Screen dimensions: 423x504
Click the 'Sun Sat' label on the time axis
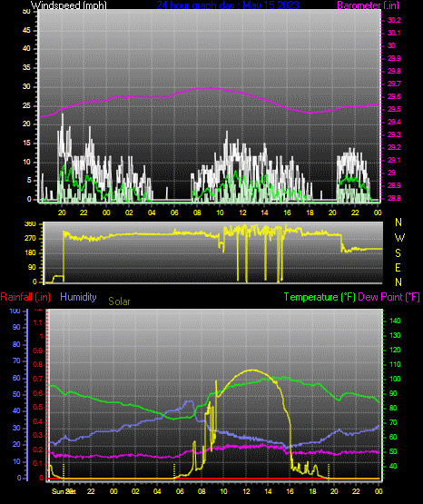pos(64,491)
